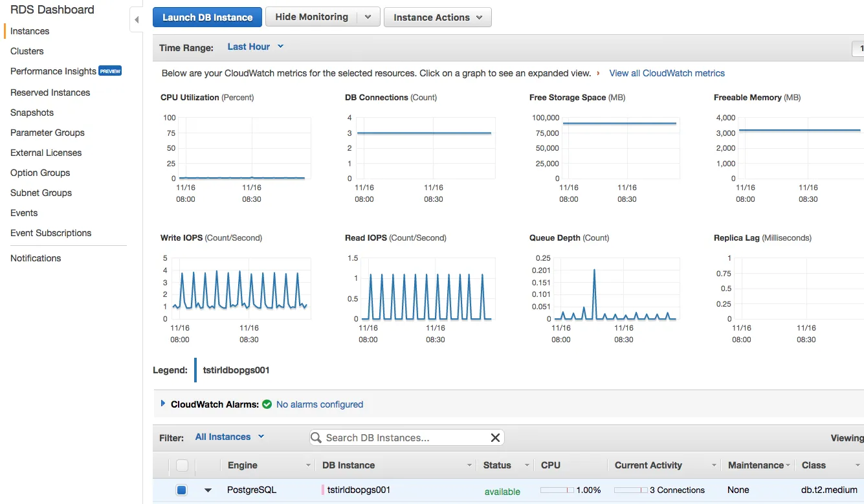Open the Last Hour time range dropdown

click(256, 47)
